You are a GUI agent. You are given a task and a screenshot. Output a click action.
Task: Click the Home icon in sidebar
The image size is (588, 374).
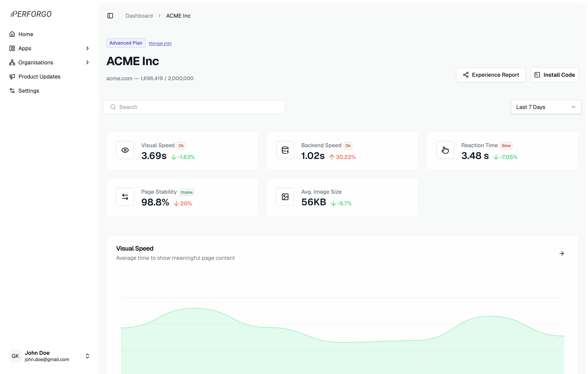pos(12,34)
